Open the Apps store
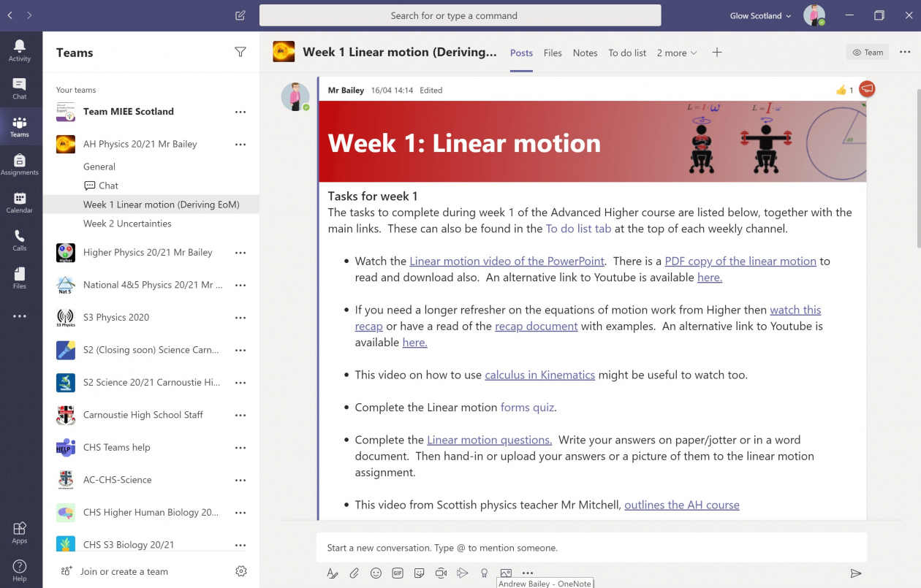921x588 pixels. click(x=20, y=532)
